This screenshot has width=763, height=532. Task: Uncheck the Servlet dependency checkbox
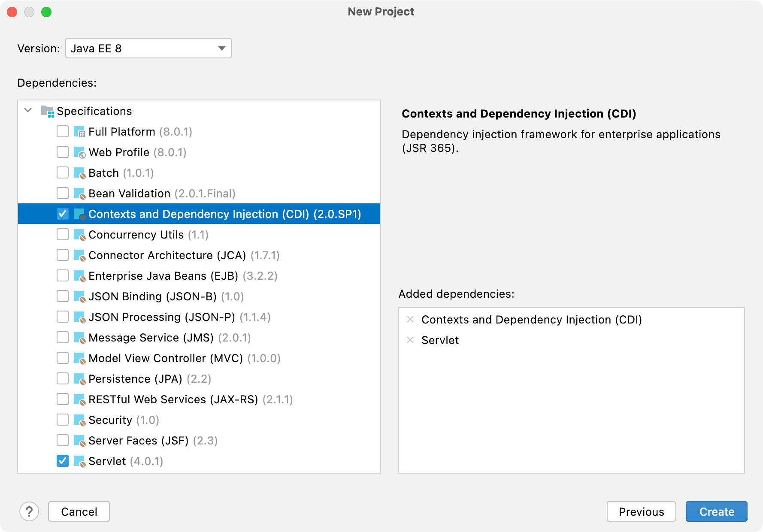[x=62, y=461]
